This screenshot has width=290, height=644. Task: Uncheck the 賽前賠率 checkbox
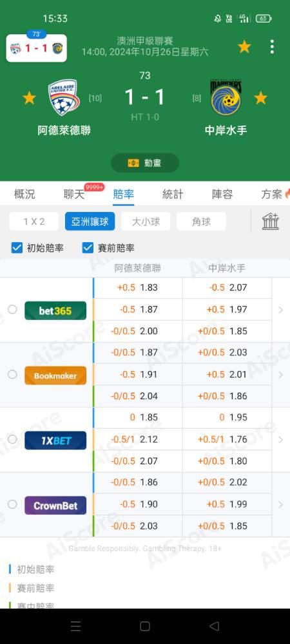click(x=88, y=248)
